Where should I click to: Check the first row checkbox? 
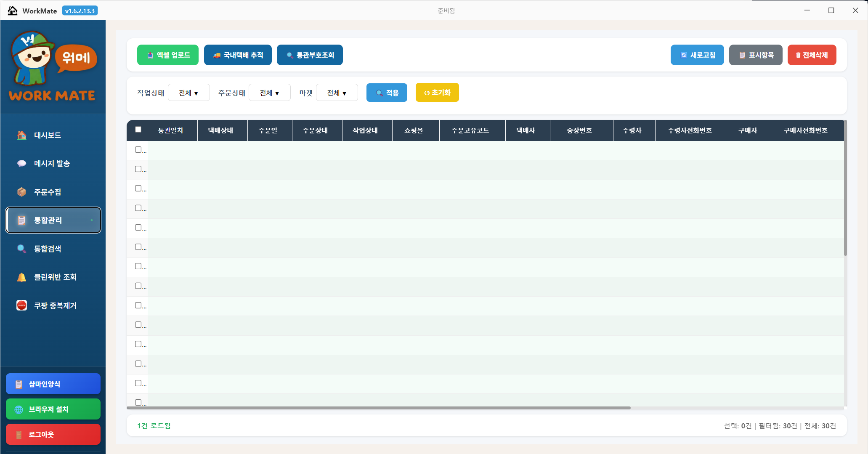(x=138, y=149)
